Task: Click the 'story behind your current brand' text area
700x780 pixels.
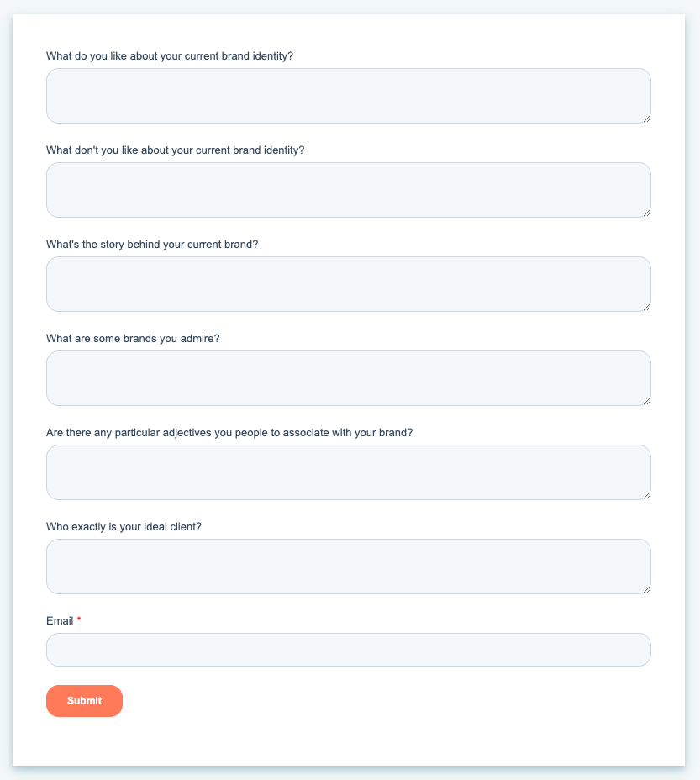Action: point(348,284)
